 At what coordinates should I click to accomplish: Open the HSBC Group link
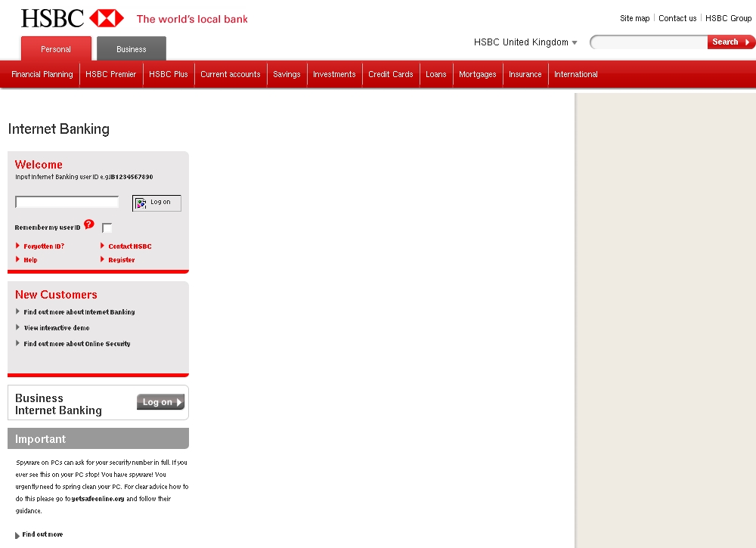(x=729, y=18)
